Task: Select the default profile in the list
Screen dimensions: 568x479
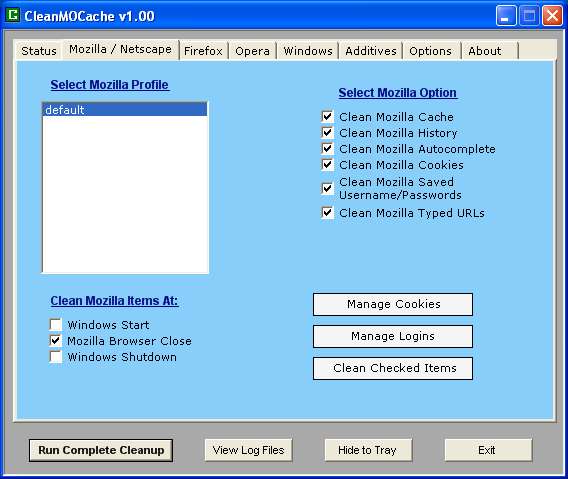Action: point(125,110)
